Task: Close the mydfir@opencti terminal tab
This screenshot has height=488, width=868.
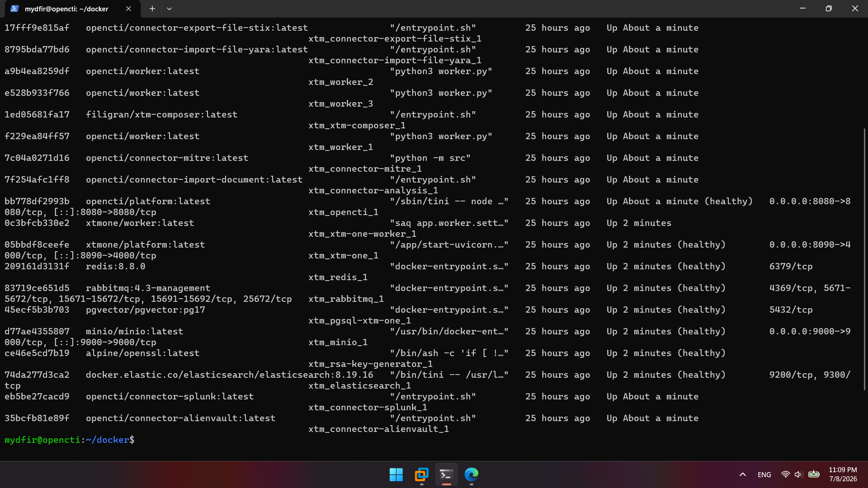Action: coord(128,9)
